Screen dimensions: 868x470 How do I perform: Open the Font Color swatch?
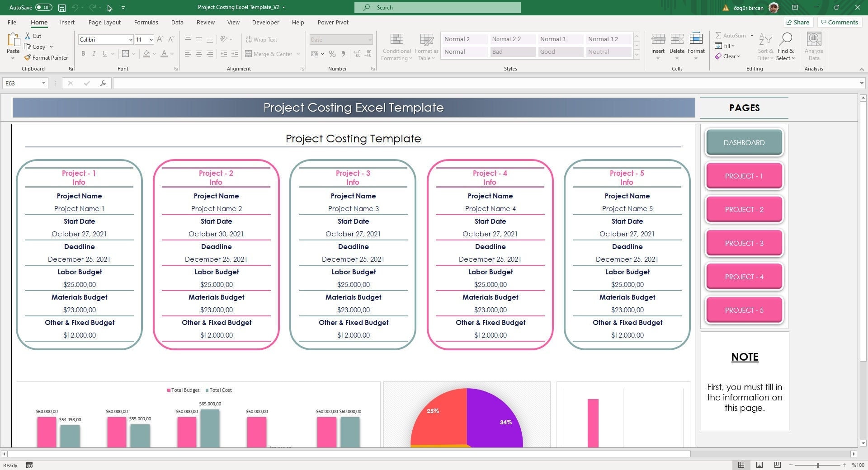tap(164, 54)
